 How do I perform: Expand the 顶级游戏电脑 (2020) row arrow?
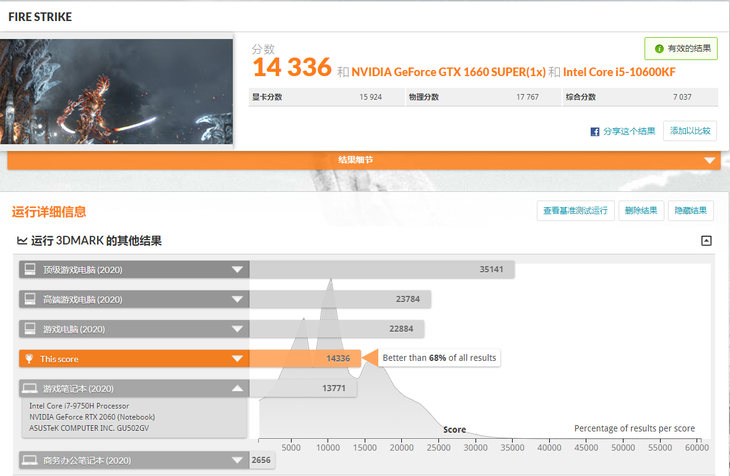237,270
